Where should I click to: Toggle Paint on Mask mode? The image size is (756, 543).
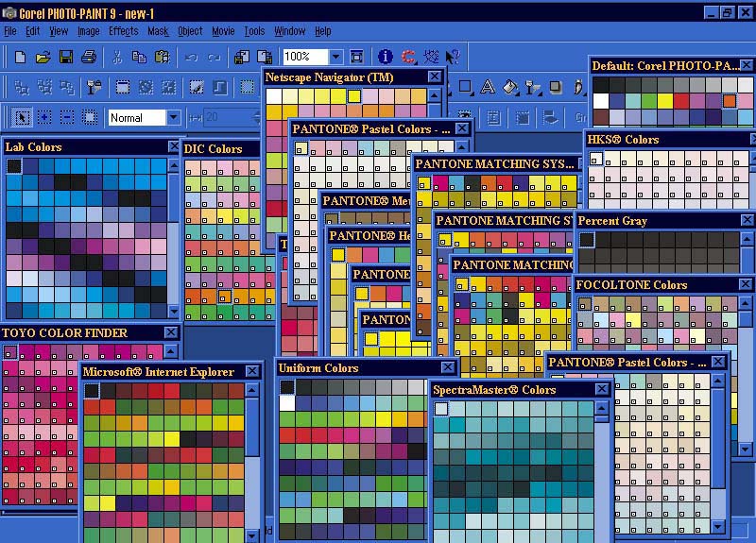point(197,87)
